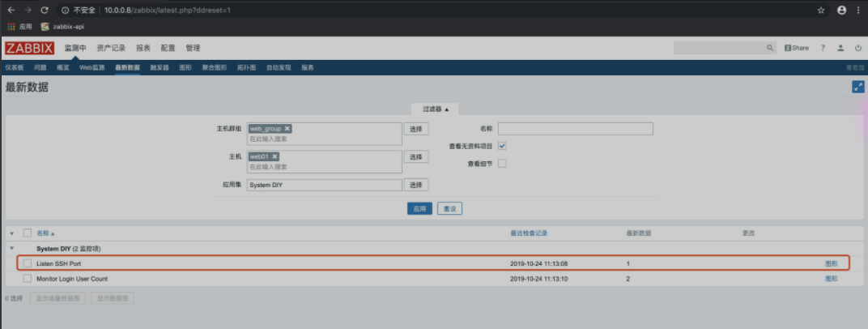868x329 pixels.
Task: Check the Monitor Login User Count checkbox
Action: coord(28,279)
